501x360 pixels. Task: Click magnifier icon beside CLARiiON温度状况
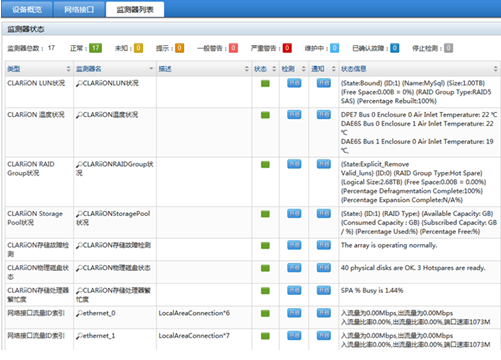pyautogui.click(x=79, y=115)
